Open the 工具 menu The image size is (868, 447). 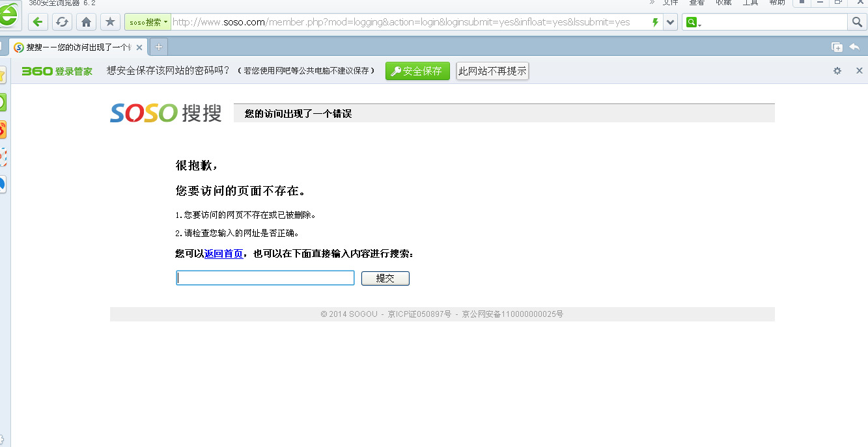tap(750, 3)
